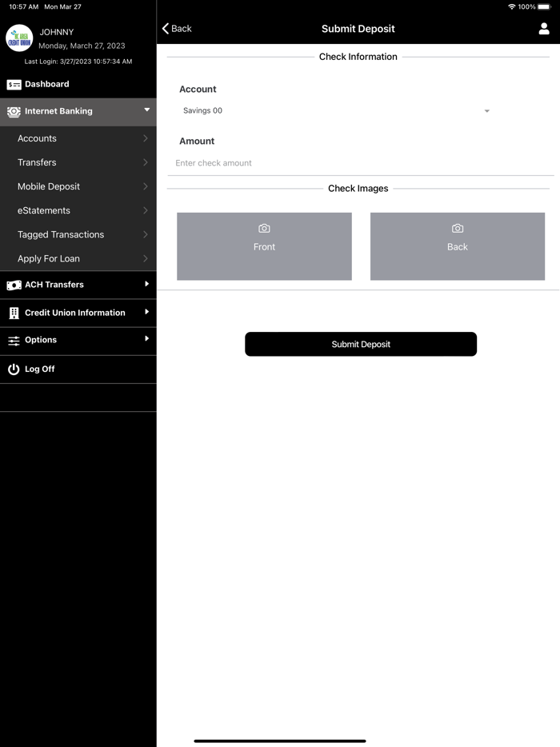Open Mobile Deposit menu item
Image resolution: width=560 pixels, height=747 pixels.
point(78,187)
